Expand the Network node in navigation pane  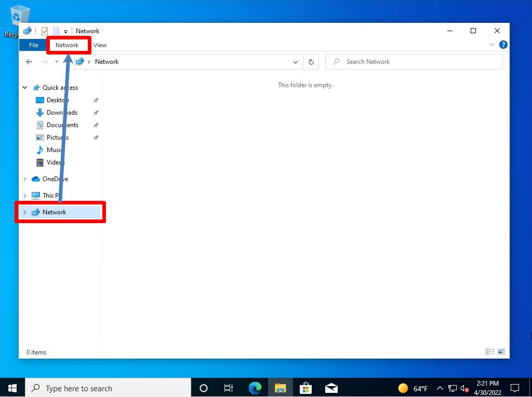(24, 212)
